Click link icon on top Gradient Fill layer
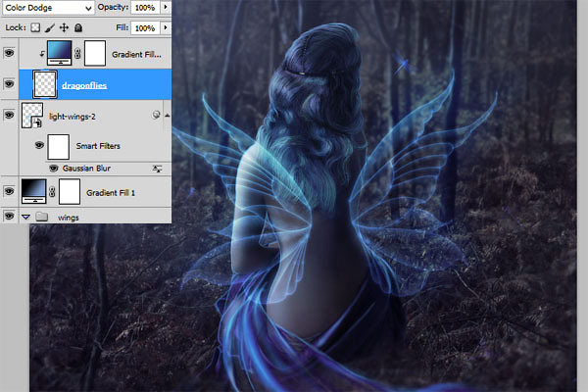 77,53
